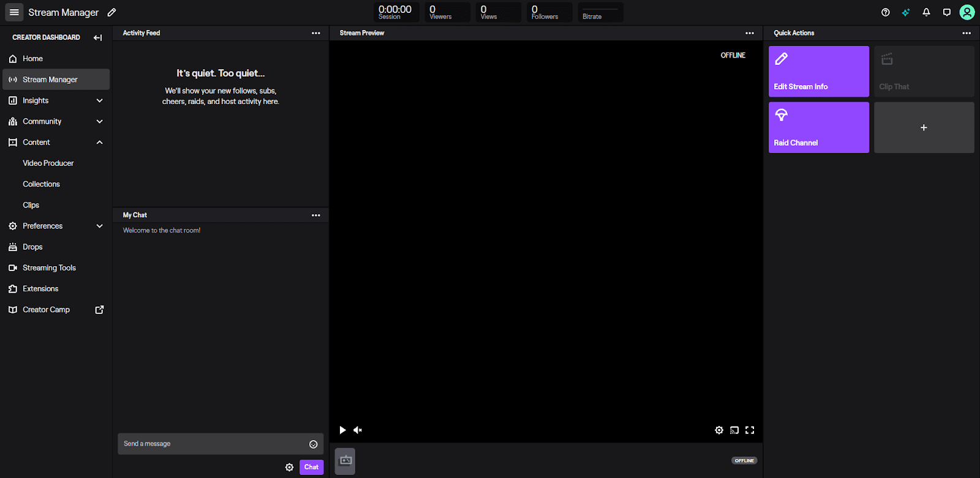
Task: Open the Help question mark icon
Action: [886, 12]
